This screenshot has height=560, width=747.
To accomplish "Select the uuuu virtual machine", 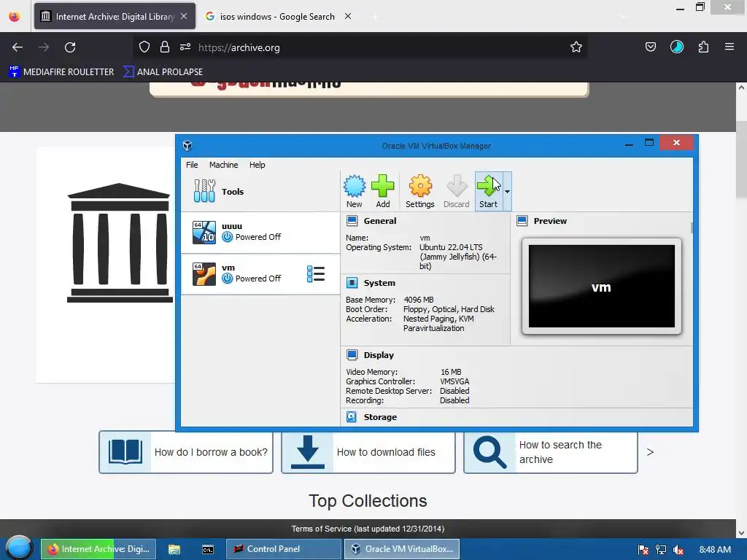I will (260, 232).
